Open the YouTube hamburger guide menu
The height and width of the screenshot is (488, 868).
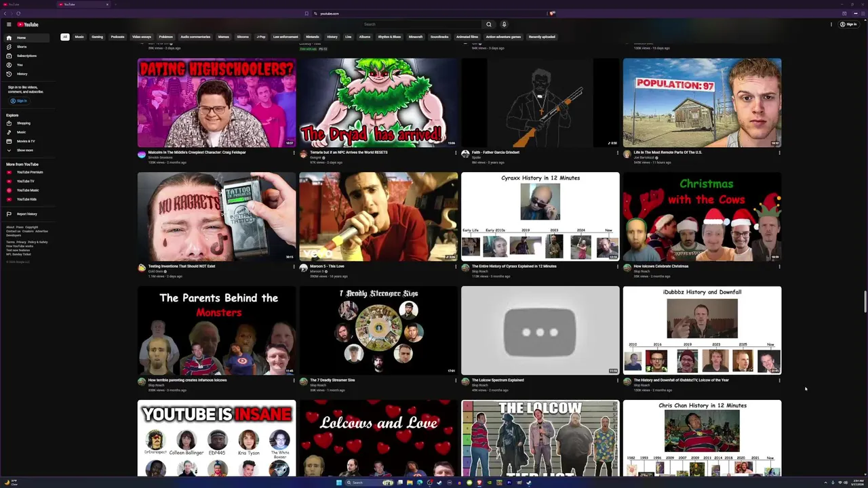tap(9, 24)
